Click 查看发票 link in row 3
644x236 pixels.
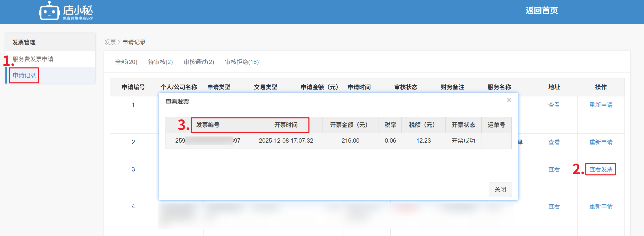(601, 169)
